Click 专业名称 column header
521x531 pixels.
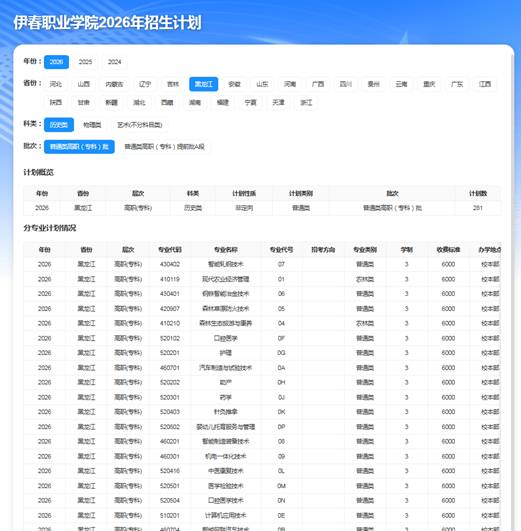pos(226,250)
